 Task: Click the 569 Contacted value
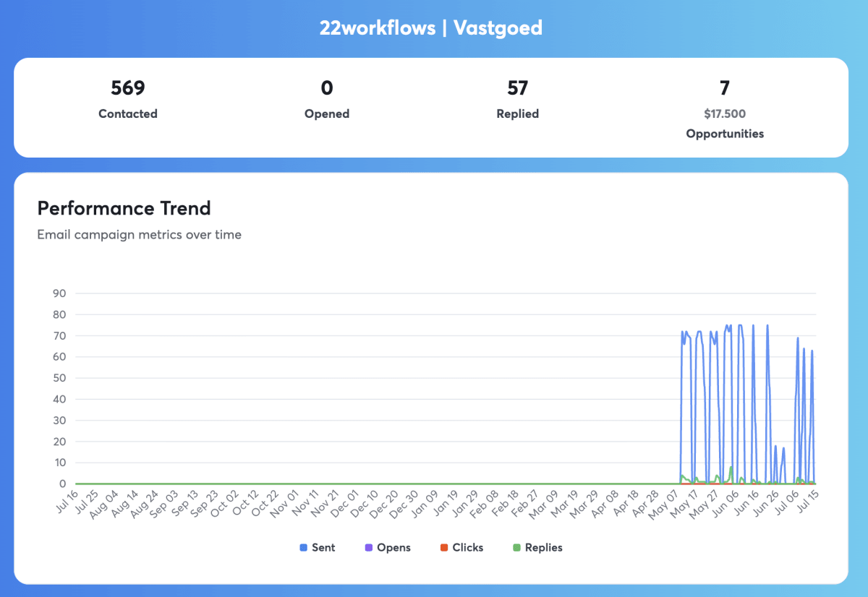tap(128, 88)
